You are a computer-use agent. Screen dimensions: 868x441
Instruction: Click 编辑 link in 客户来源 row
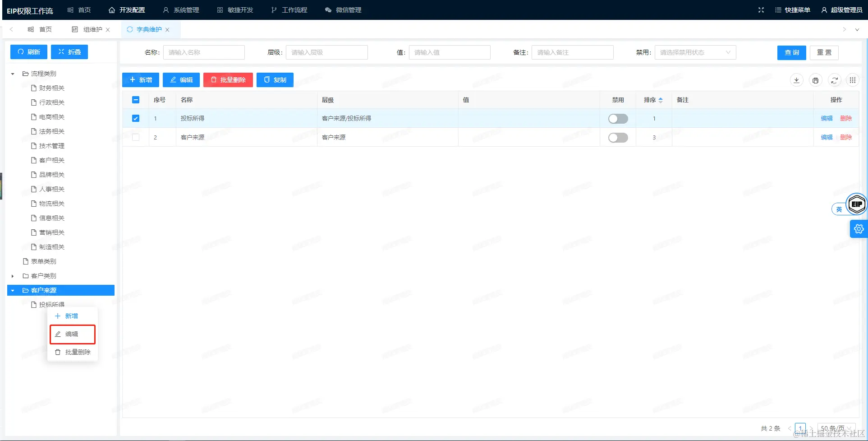pyautogui.click(x=827, y=137)
